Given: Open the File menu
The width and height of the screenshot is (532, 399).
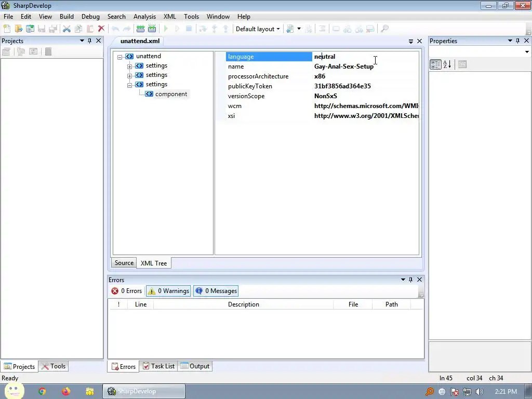Looking at the screenshot, I should tap(8, 16).
